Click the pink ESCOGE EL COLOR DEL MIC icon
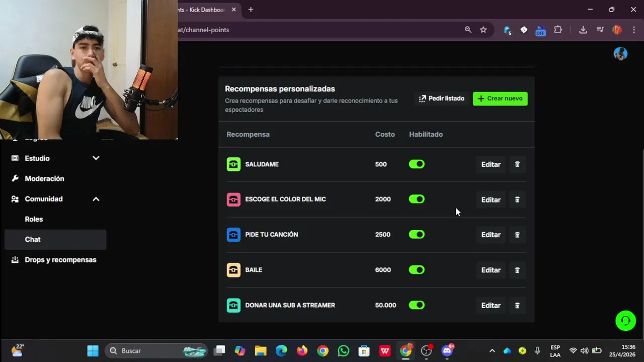Viewport: 644px width, 362px height. [233, 200]
